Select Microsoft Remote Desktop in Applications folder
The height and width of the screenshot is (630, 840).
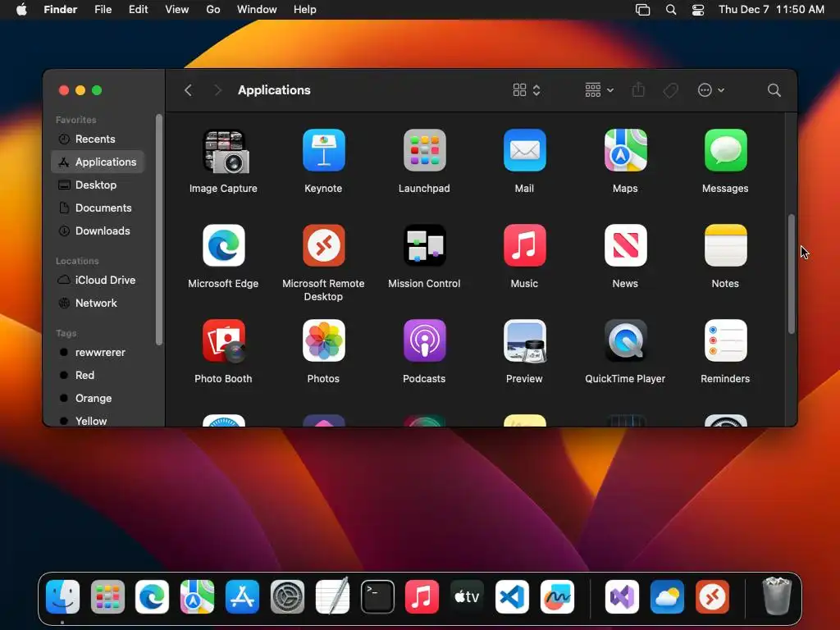(323, 245)
